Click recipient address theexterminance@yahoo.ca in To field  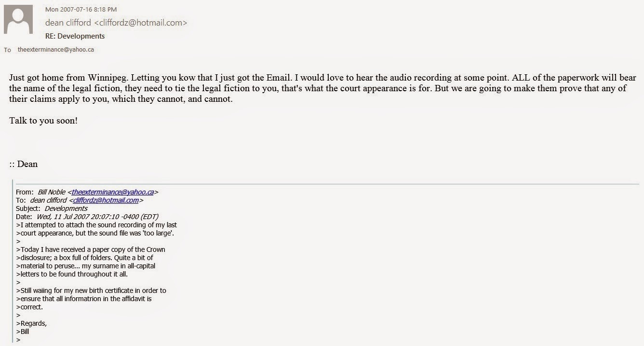click(56, 50)
